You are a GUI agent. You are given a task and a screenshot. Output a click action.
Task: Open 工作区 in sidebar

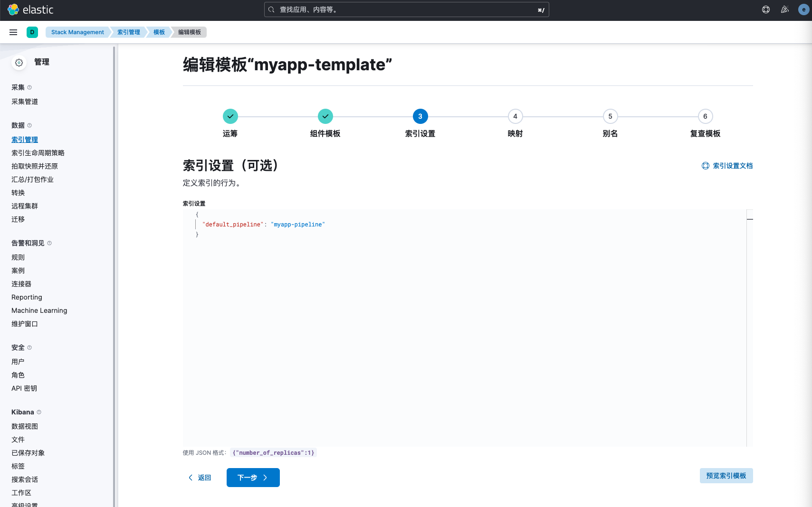[21, 493]
